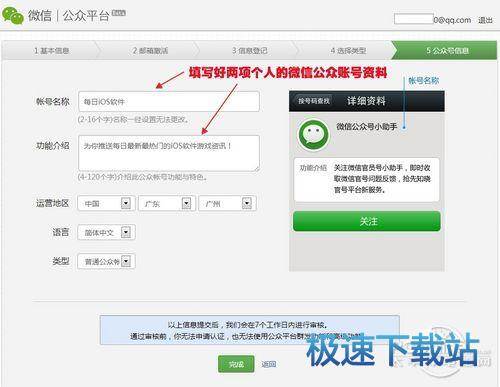This screenshot has width=500, height=387.
Task: Open the country dropdown showing 中国
Action: (x=106, y=203)
